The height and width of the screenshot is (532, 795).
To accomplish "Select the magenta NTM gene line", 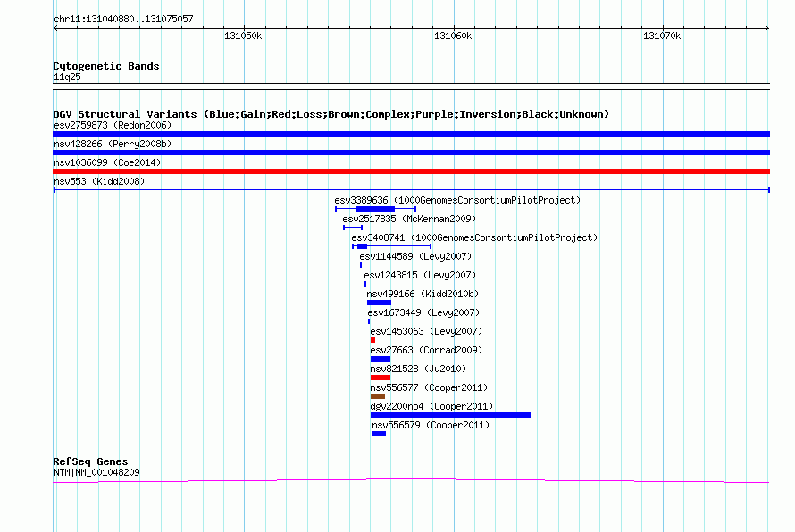I will tap(411, 480).
